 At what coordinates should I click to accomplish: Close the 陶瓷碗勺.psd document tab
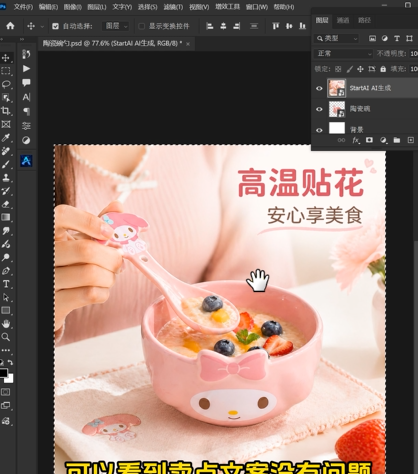point(188,44)
